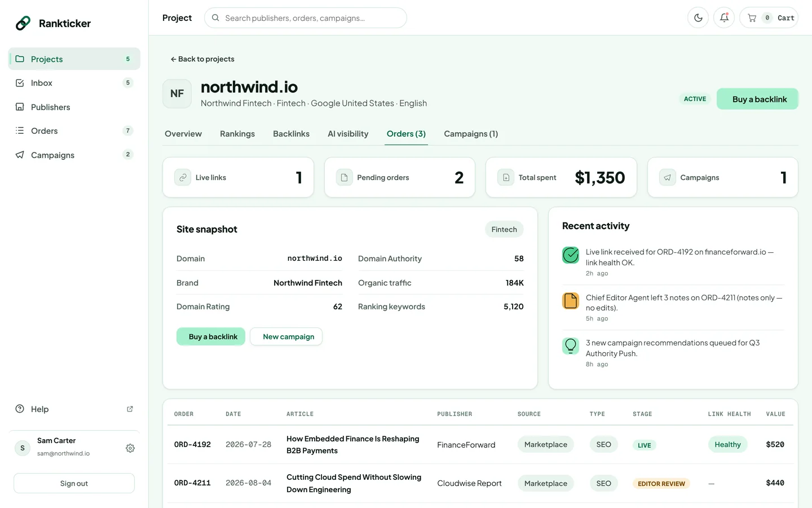
Task: Click the LIVE stage badge
Action: tap(645, 445)
